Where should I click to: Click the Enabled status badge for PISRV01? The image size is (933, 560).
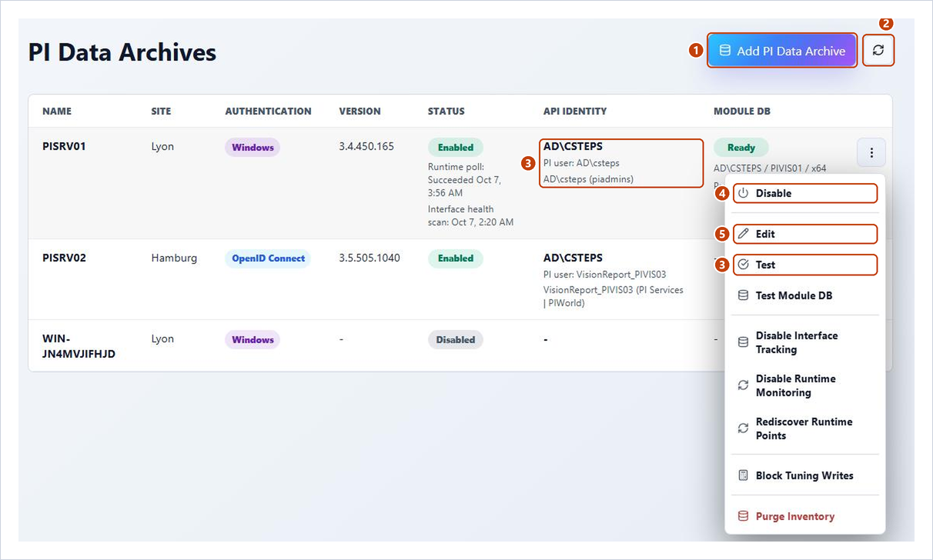(456, 147)
